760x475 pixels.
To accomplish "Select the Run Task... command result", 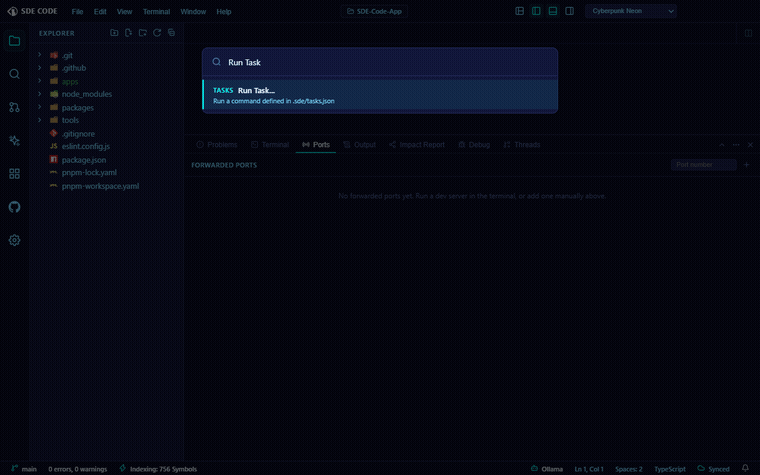I will click(380, 95).
